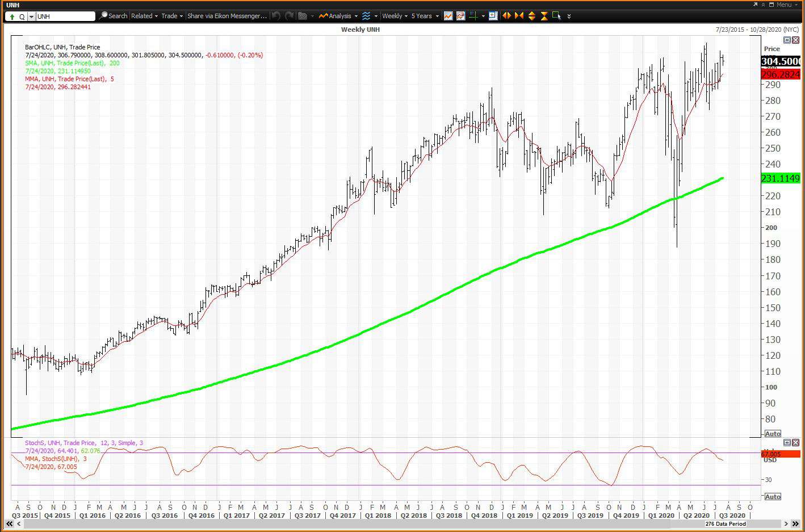
Task: Click the collapse double-chevron icon near Menu
Action: [x=764, y=5]
